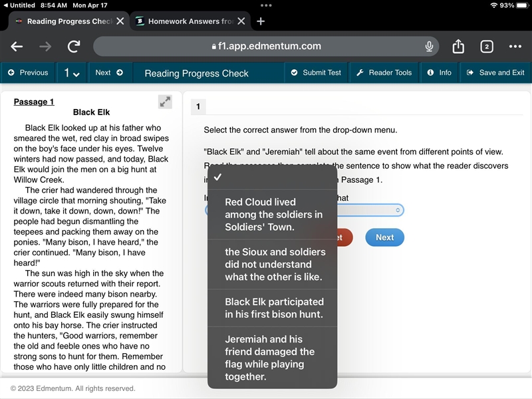Open the browser three-dot menu
Screen dimensions: 532x399
point(515,47)
